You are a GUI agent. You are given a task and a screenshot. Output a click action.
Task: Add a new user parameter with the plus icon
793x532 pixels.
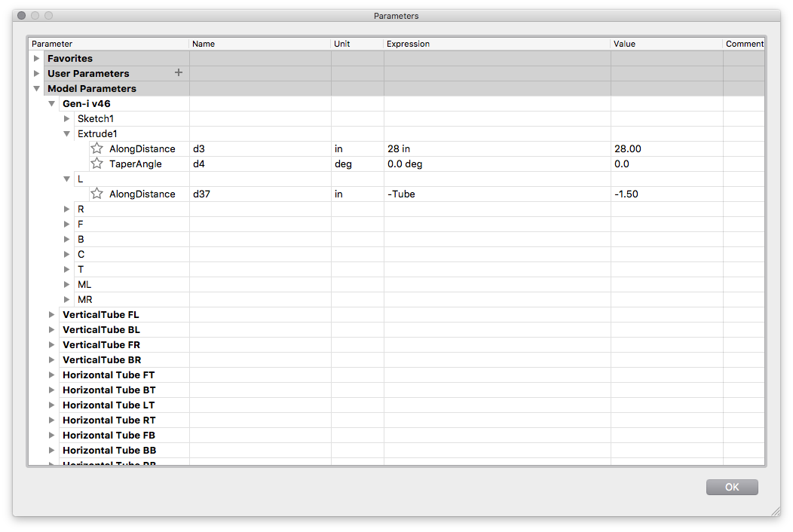179,72
